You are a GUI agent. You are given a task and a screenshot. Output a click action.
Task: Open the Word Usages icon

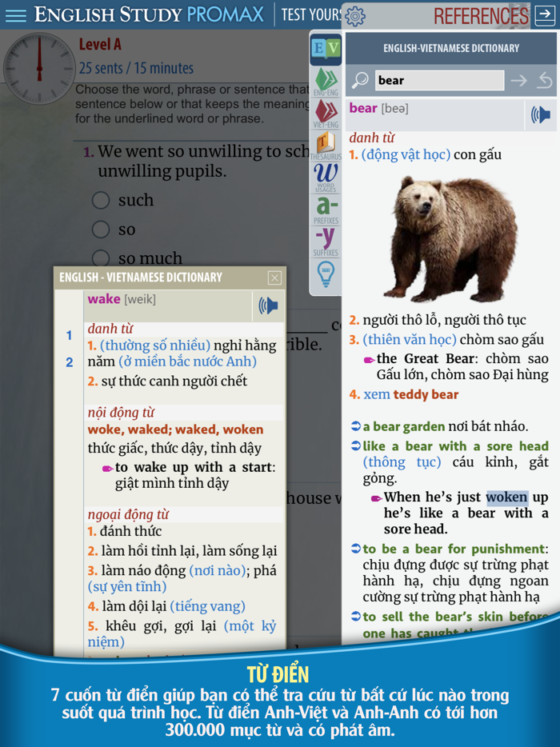tap(326, 178)
